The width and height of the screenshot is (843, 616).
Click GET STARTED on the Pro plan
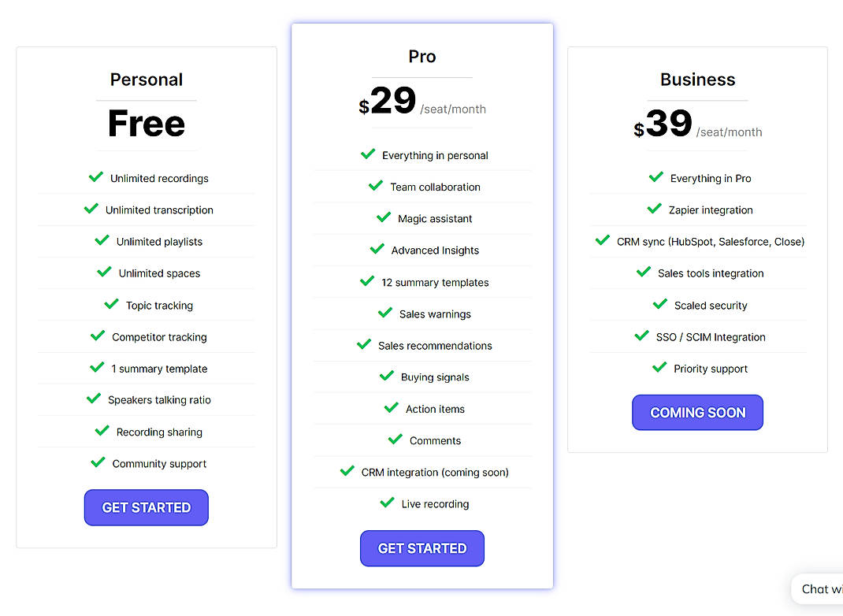421,548
